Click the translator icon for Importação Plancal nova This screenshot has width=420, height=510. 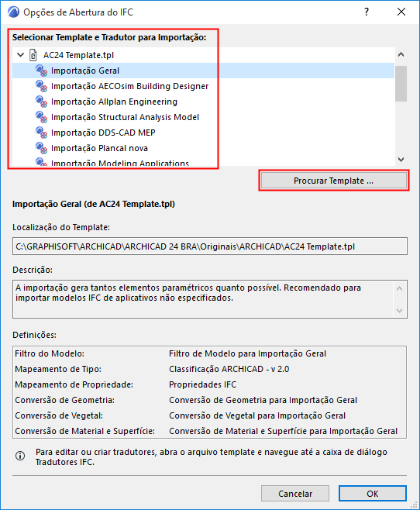point(41,148)
